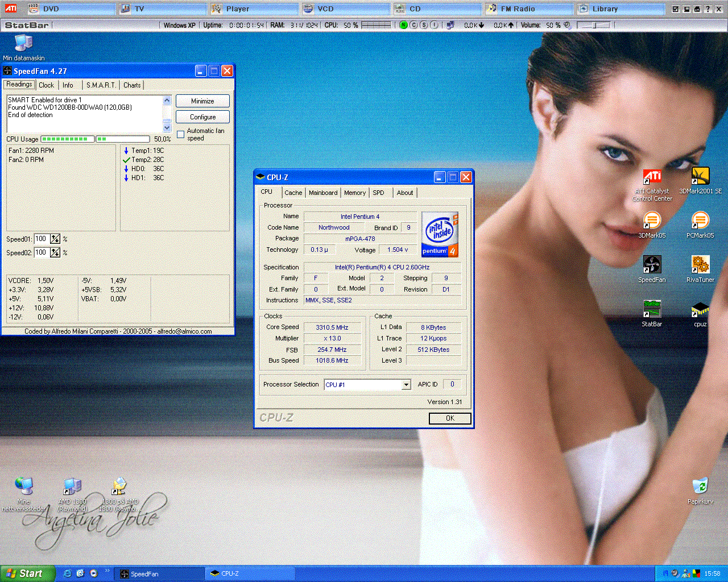Click the Temp2 green checkmark icon

126,160
